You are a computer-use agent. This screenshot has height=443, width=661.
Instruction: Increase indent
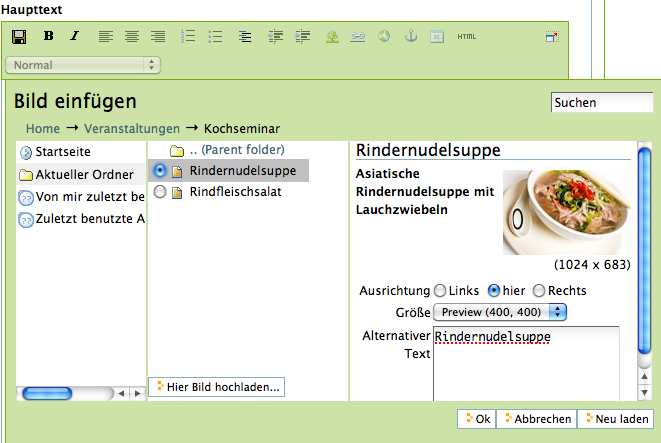(x=302, y=37)
